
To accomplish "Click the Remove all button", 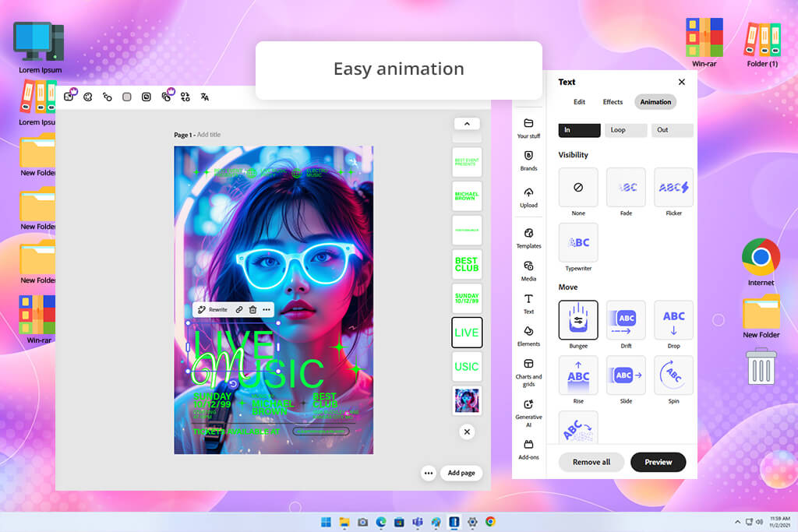I will coord(591,462).
